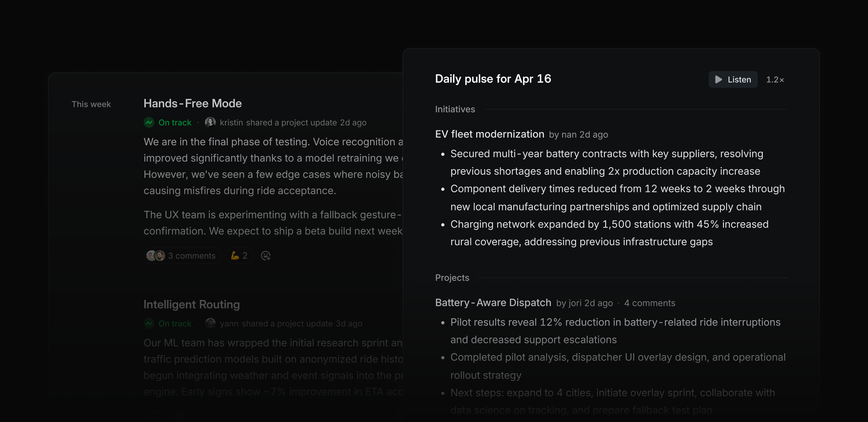
Task: Open the Daily pulse for Apr 16 heading
Action: pos(493,79)
